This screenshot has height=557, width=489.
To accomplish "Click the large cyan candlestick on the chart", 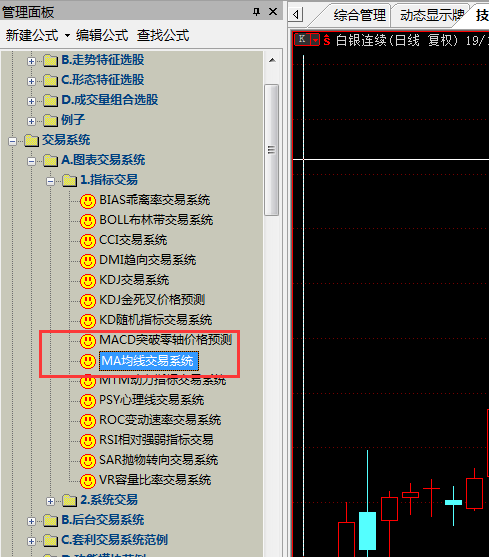I will (x=367, y=531).
